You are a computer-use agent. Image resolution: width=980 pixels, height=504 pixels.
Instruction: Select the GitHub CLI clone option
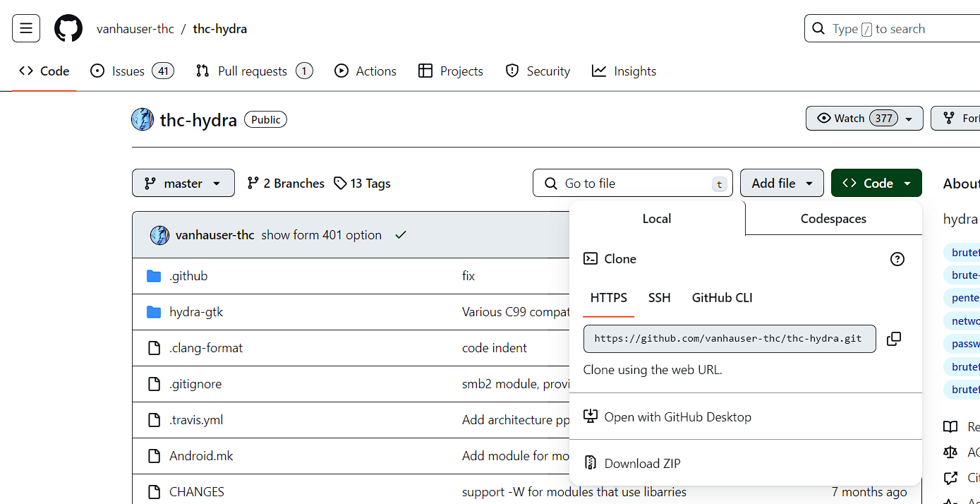[722, 298]
